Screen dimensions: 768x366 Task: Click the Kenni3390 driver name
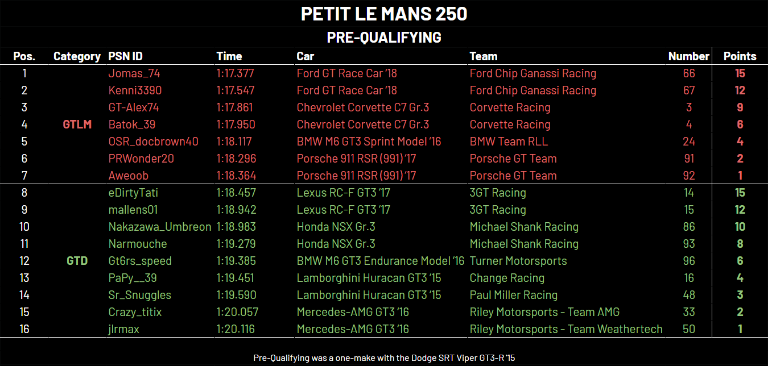pos(135,91)
